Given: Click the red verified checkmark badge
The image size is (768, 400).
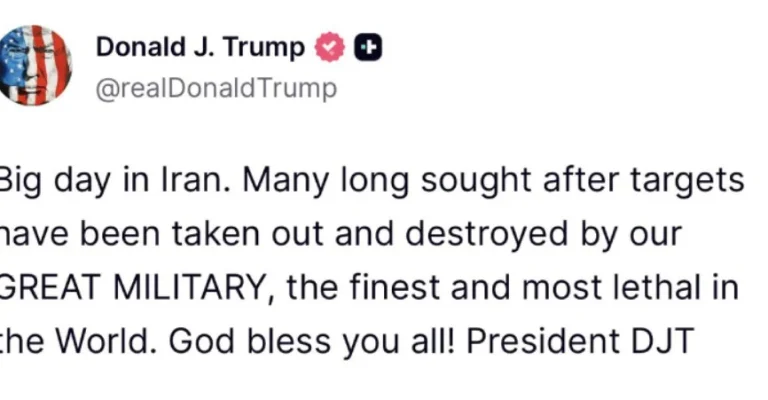Looking at the screenshot, I should point(329,47).
